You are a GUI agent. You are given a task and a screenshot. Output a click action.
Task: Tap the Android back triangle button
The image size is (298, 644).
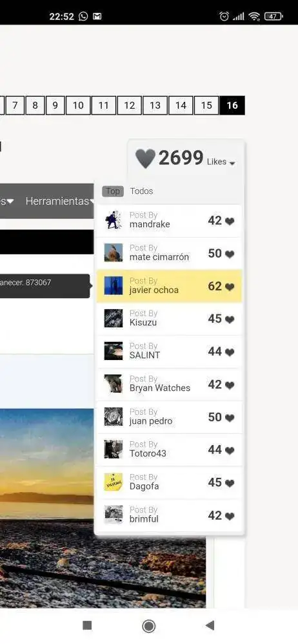(210, 625)
